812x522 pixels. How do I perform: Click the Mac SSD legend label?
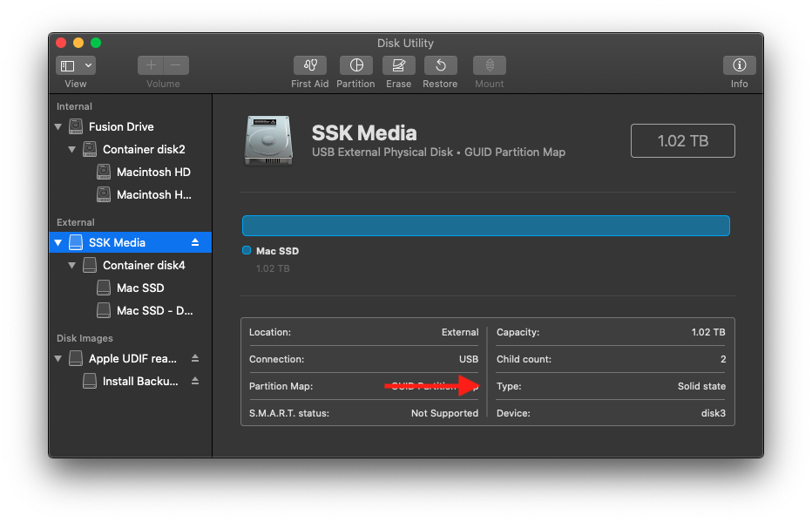click(x=278, y=251)
